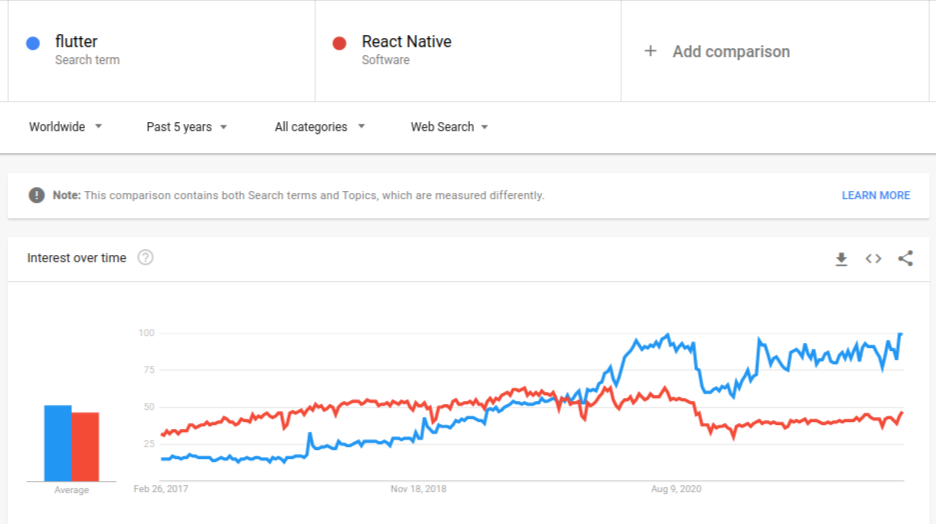Open the Worldwide region dropdown
The height and width of the screenshot is (524, 936).
65,127
